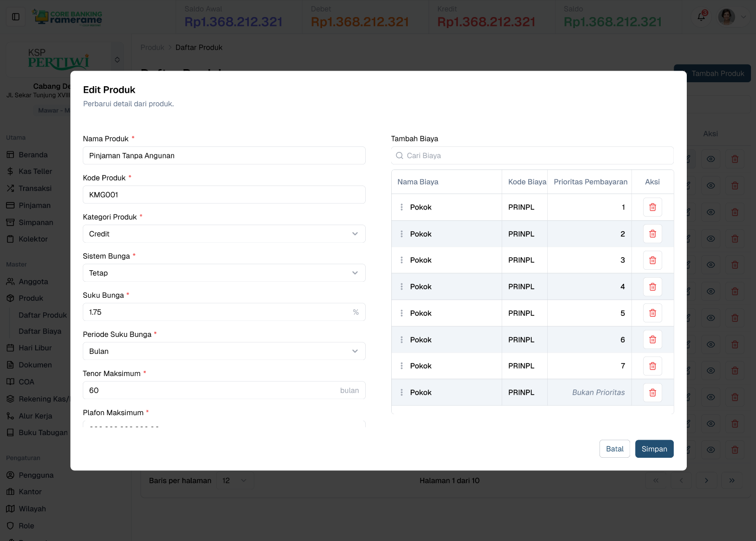
Task: Click the COA sidebar icon
Action: coord(10,382)
